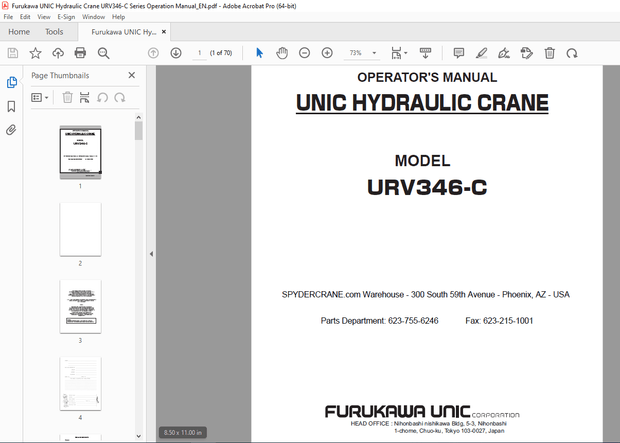
Task: Rotate thumbnail pages counterclockwise
Action: pyautogui.click(x=102, y=97)
